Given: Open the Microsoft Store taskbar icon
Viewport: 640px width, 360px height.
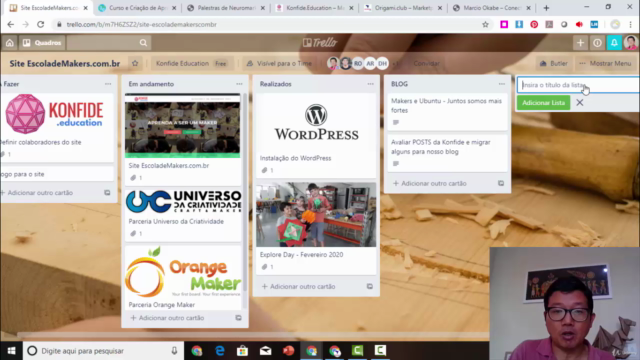Looking at the screenshot, I should (242, 351).
